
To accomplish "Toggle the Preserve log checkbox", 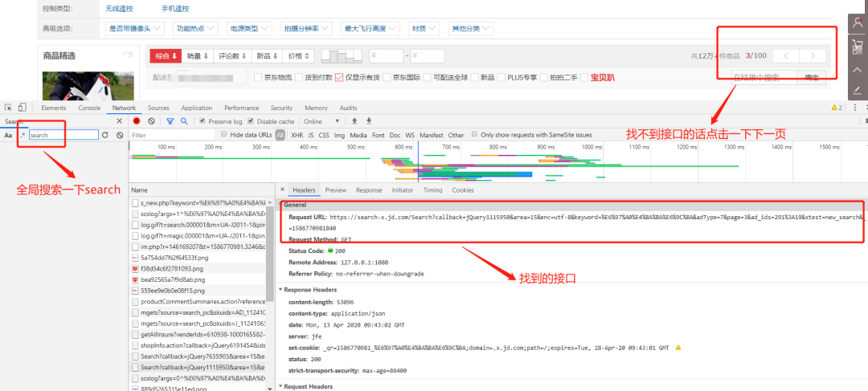I will point(203,121).
